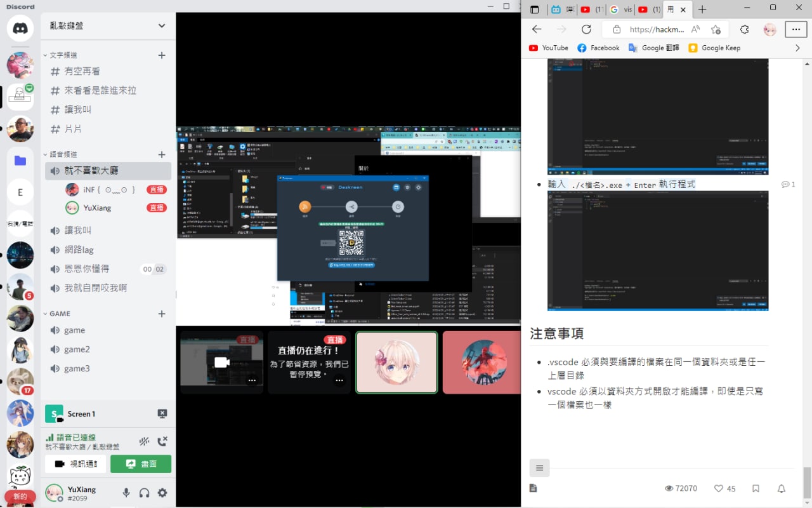Click the browser vertical scrollbar thumb

coord(807,483)
